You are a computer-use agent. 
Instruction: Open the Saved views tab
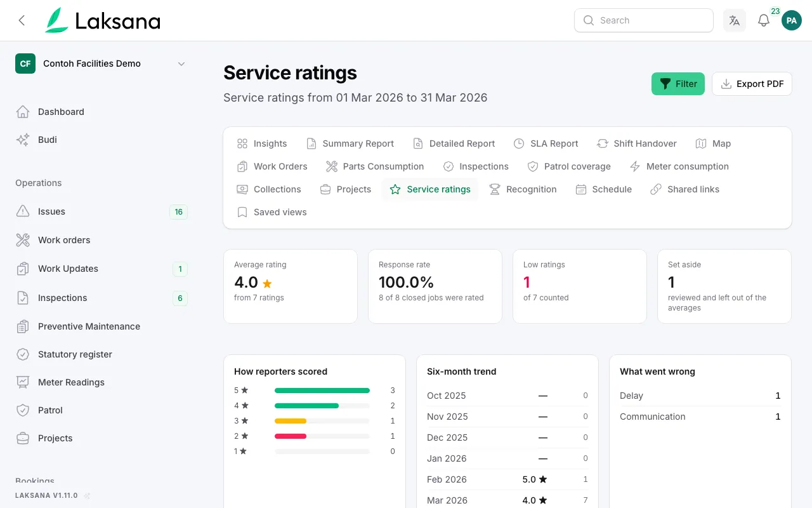(272, 212)
